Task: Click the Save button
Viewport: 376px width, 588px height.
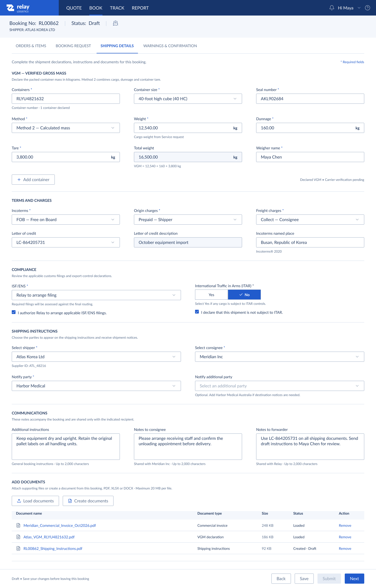Action: click(x=304, y=578)
